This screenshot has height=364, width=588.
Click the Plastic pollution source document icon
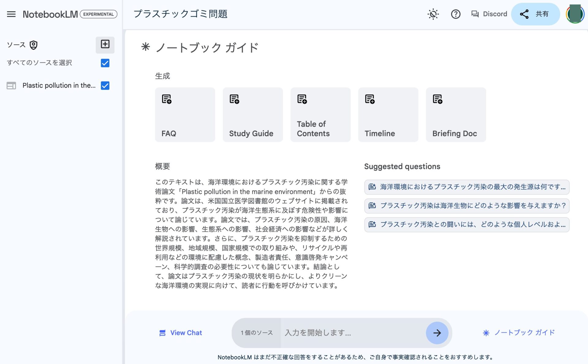11,86
